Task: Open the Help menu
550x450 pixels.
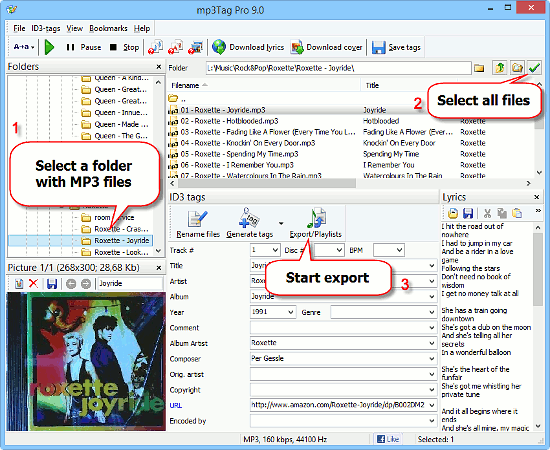Action: tap(142, 28)
